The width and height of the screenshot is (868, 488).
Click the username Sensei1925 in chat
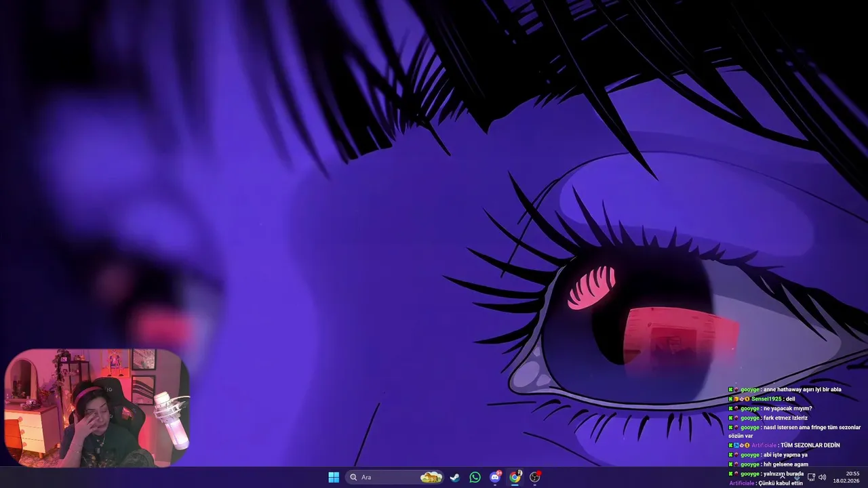pyautogui.click(x=766, y=399)
